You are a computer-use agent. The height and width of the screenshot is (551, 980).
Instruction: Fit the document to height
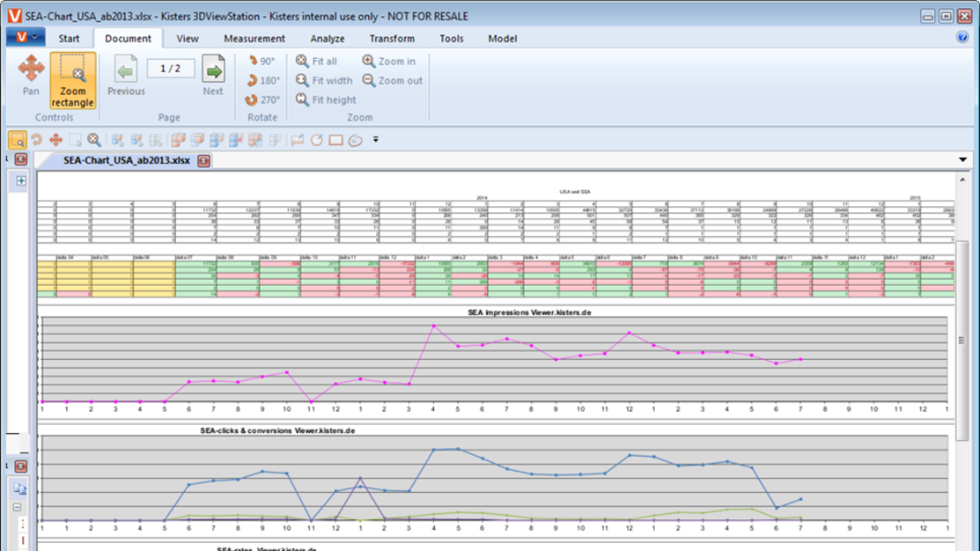[326, 100]
